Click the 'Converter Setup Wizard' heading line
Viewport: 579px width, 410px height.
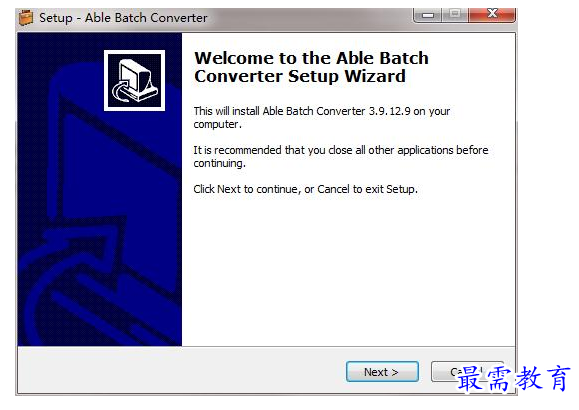[300, 76]
